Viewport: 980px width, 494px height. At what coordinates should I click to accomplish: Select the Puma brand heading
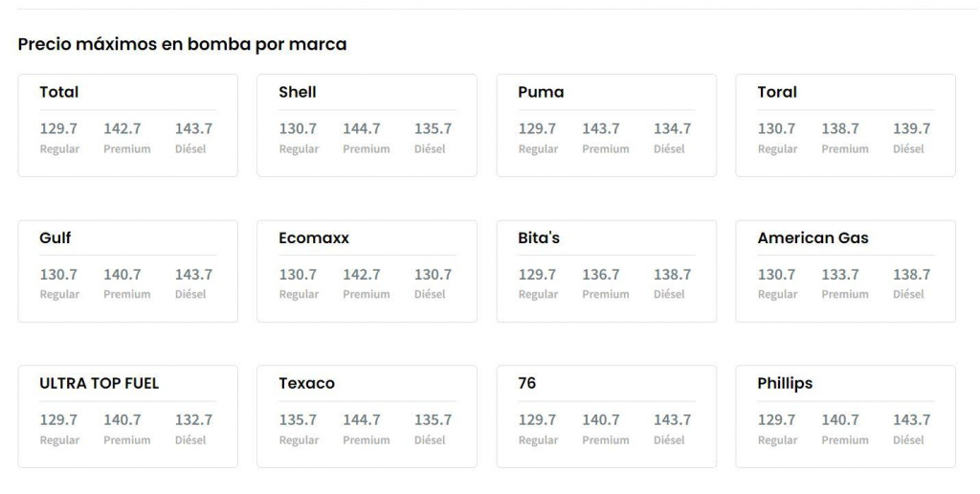[x=541, y=92]
